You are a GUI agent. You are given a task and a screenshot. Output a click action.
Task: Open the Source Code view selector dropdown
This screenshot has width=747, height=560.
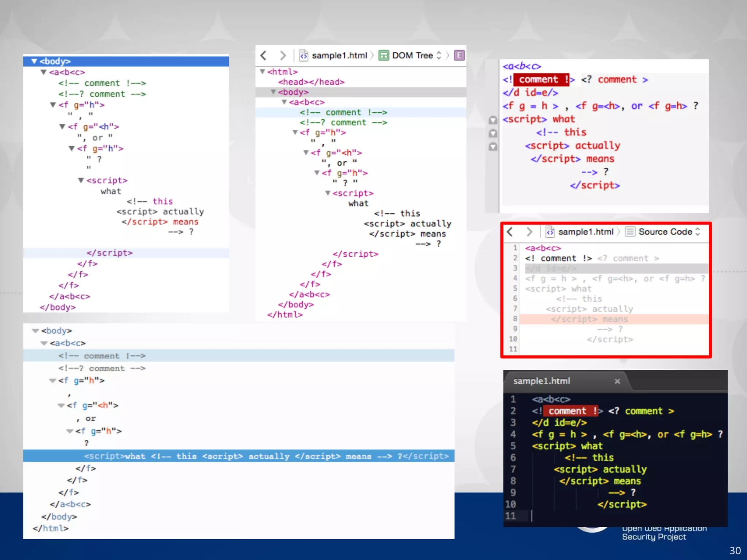pyautogui.click(x=663, y=232)
